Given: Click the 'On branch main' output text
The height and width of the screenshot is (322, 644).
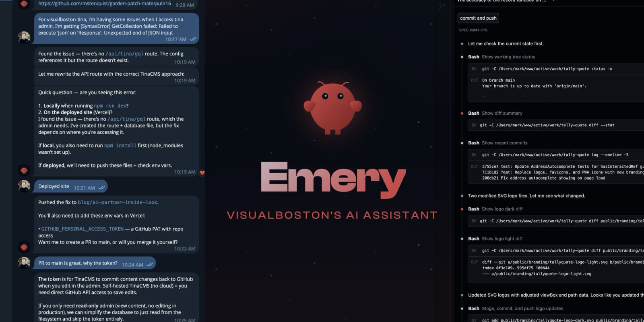Looking at the screenshot, I should [x=498, y=80].
